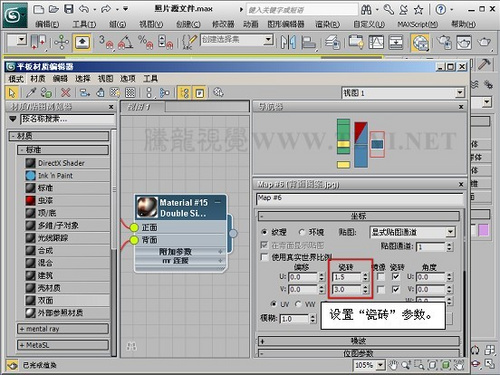Click the search by name field
This screenshot has width=500, height=375.
[x=67, y=119]
